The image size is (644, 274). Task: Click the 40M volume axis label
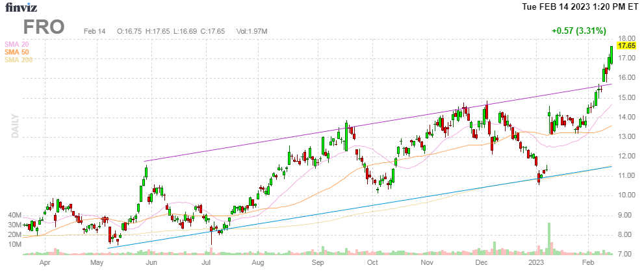[x=15, y=215]
